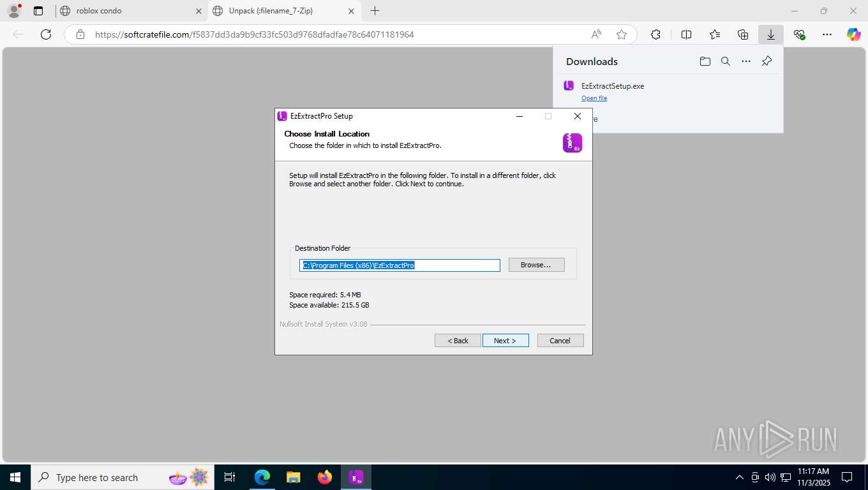Refresh the current page
This screenshot has height=490, width=868.
(46, 34)
